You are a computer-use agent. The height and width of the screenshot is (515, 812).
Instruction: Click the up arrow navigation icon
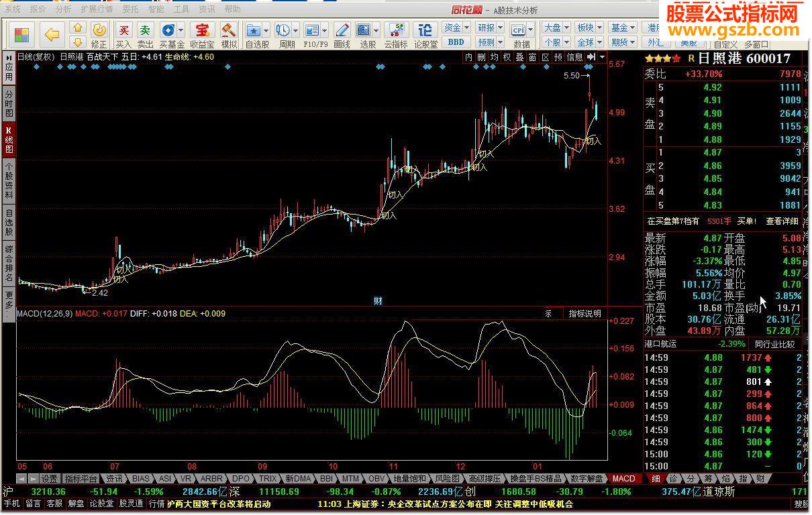(78, 28)
